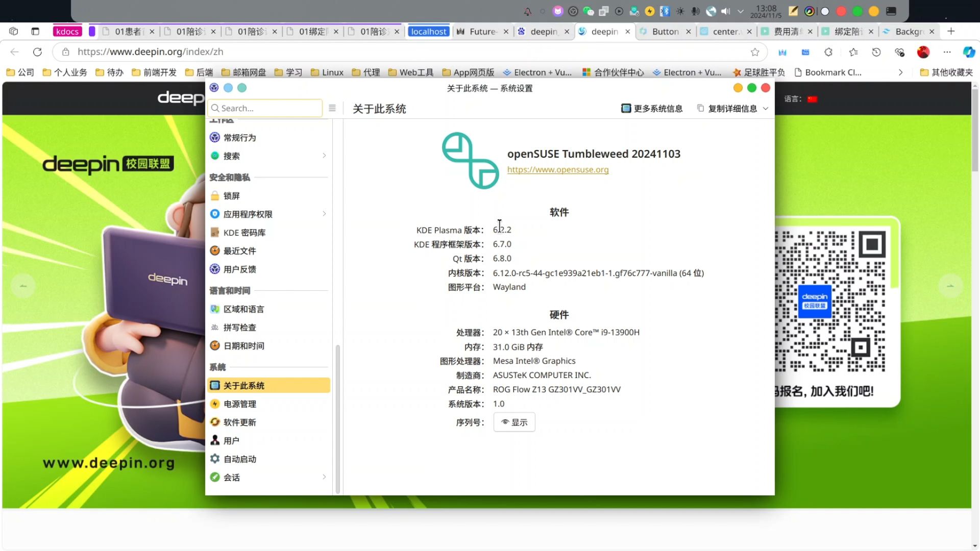Expand the 搜索 settings submenu arrow
980x551 pixels.
tap(324, 156)
